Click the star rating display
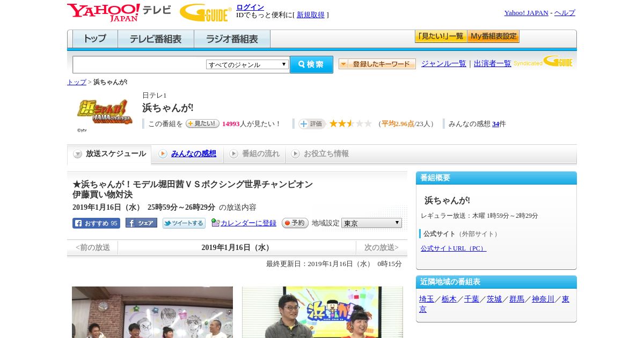This screenshot has width=644, height=338. click(350, 123)
